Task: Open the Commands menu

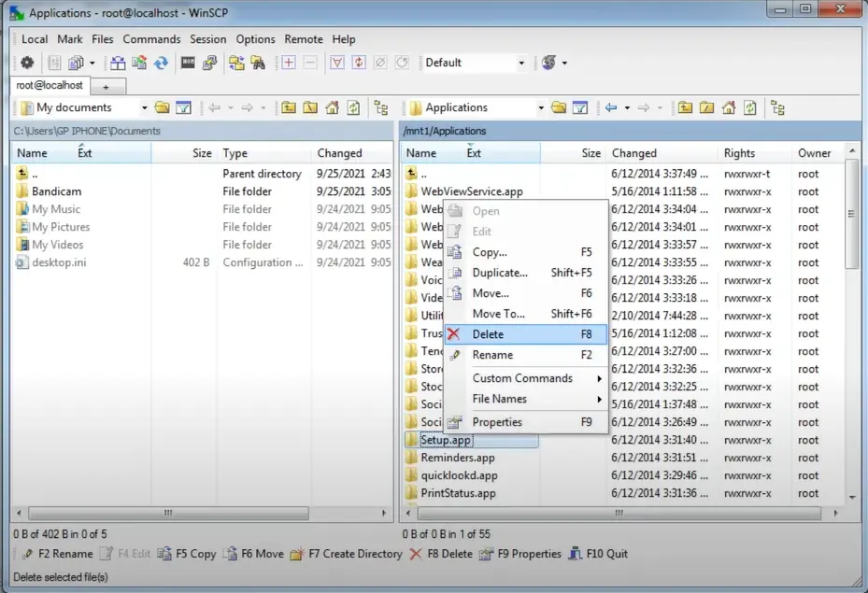Action: pos(151,39)
